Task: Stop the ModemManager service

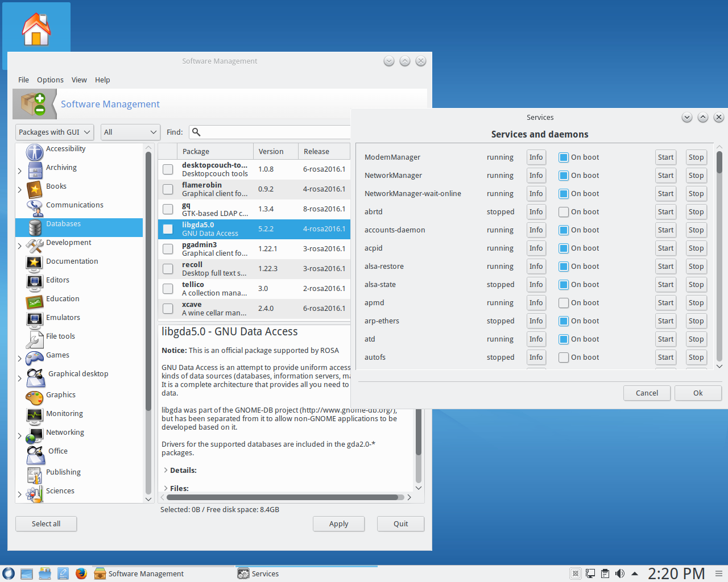Action: (x=696, y=157)
